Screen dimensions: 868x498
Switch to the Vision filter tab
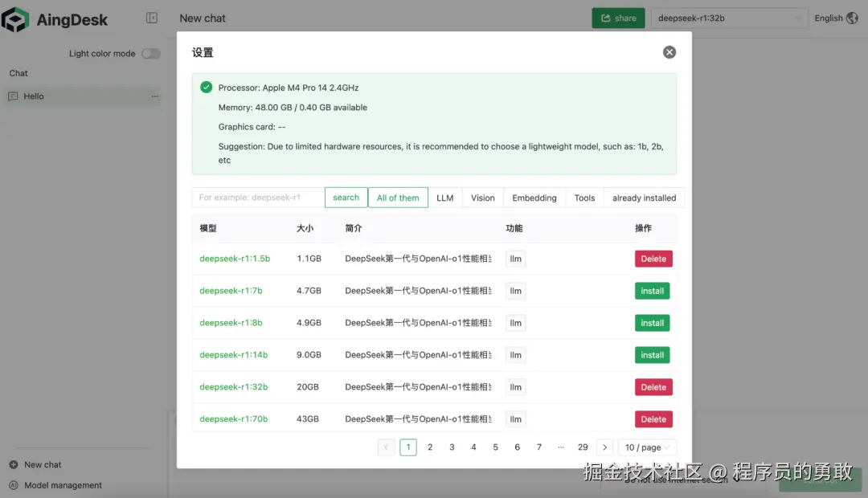click(x=483, y=198)
